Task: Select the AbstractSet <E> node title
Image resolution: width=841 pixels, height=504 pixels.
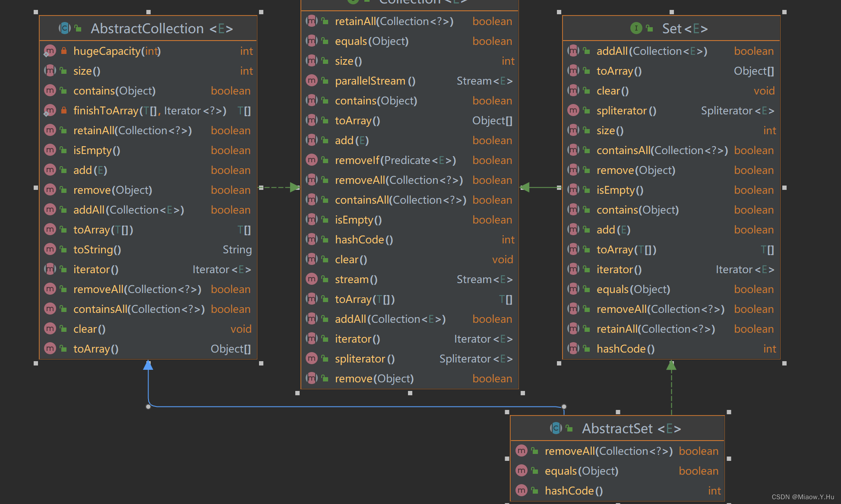Action: [x=632, y=428]
